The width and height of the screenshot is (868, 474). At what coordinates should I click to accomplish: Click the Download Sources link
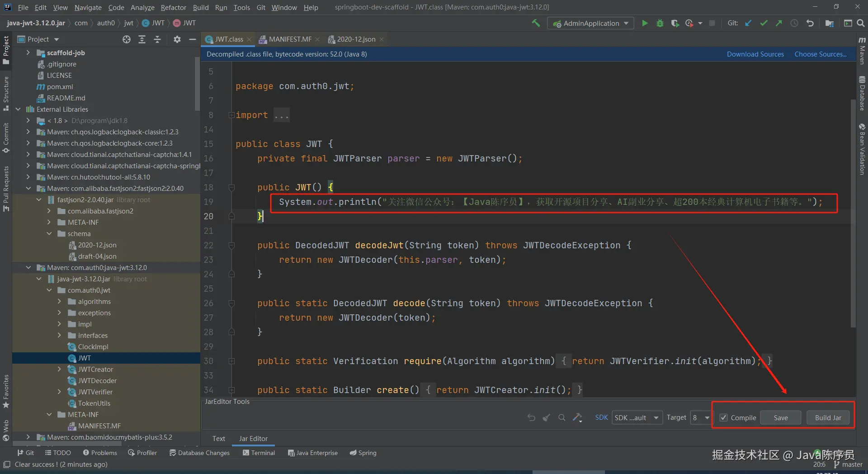coord(755,54)
